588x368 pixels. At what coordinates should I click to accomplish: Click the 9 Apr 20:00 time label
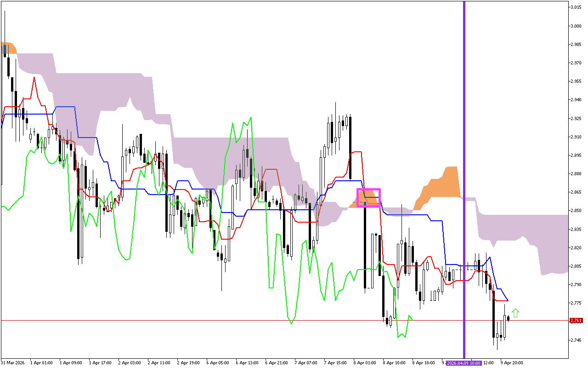point(512,362)
